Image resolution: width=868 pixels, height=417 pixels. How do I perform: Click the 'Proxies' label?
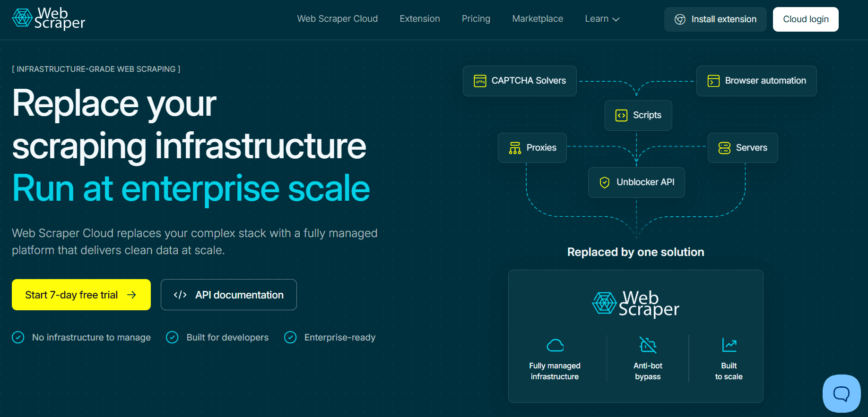[x=541, y=148]
